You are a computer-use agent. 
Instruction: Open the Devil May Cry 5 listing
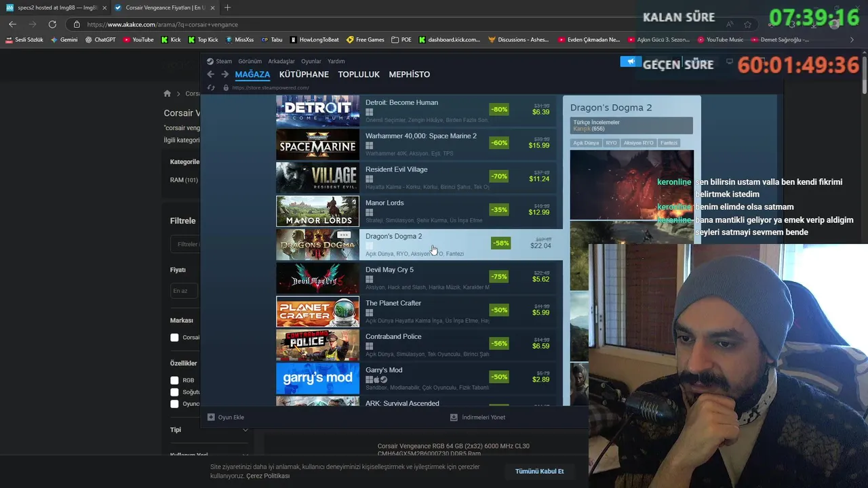pos(416,278)
